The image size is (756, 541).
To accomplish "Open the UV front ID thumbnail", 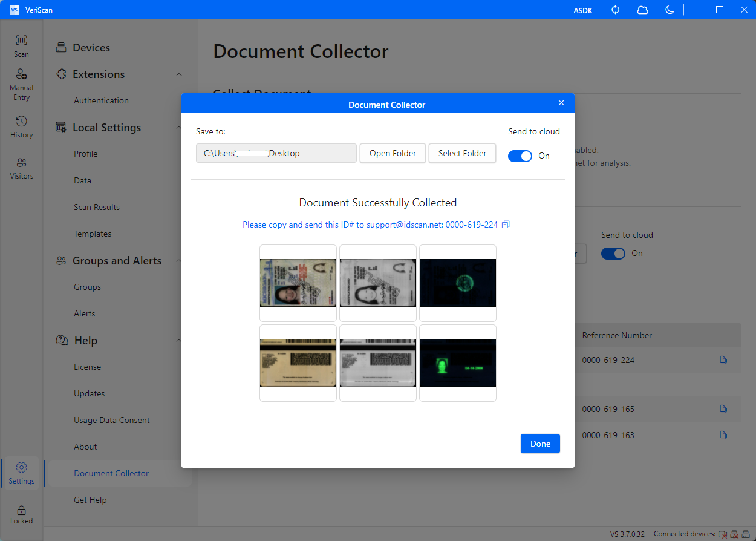I will (x=458, y=283).
